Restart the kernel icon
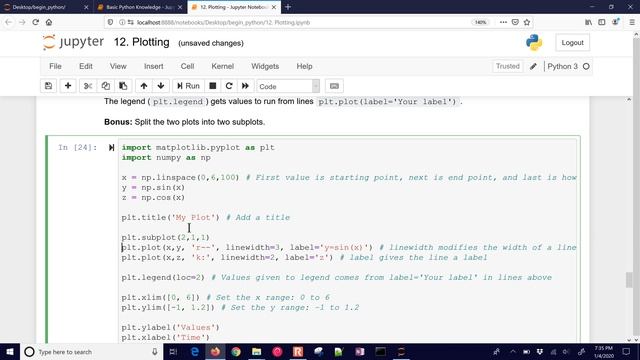Viewport: 640px width, 360px height. [229, 86]
